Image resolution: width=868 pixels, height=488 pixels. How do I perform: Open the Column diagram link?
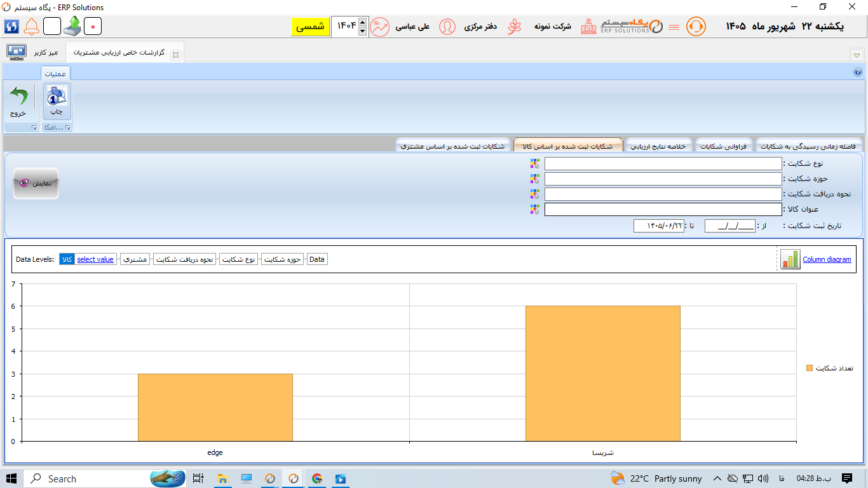click(827, 259)
